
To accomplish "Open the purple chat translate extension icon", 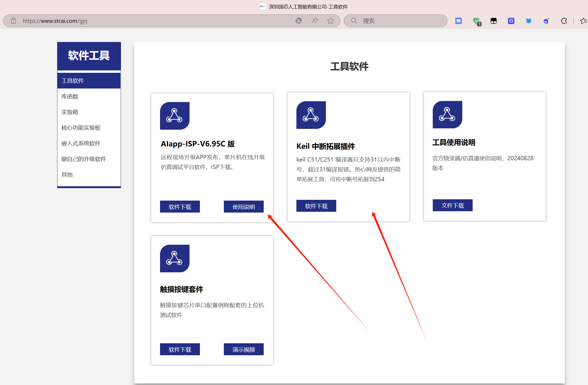I will pyautogui.click(x=511, y=21).
